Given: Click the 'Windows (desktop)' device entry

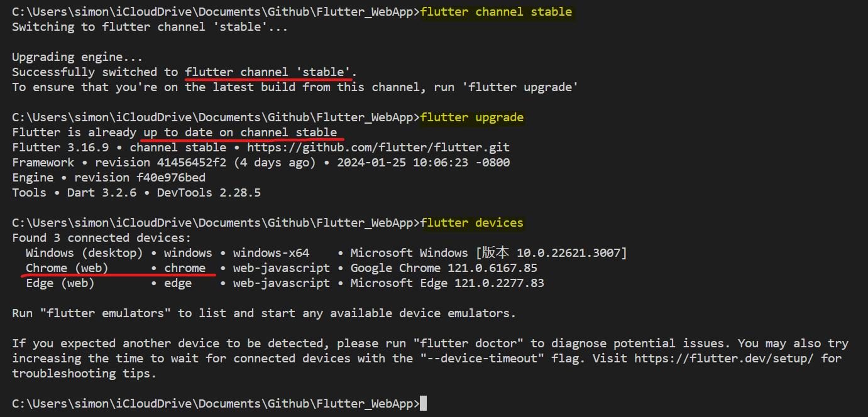Looking at the screenshot, I should coord(84,253).
